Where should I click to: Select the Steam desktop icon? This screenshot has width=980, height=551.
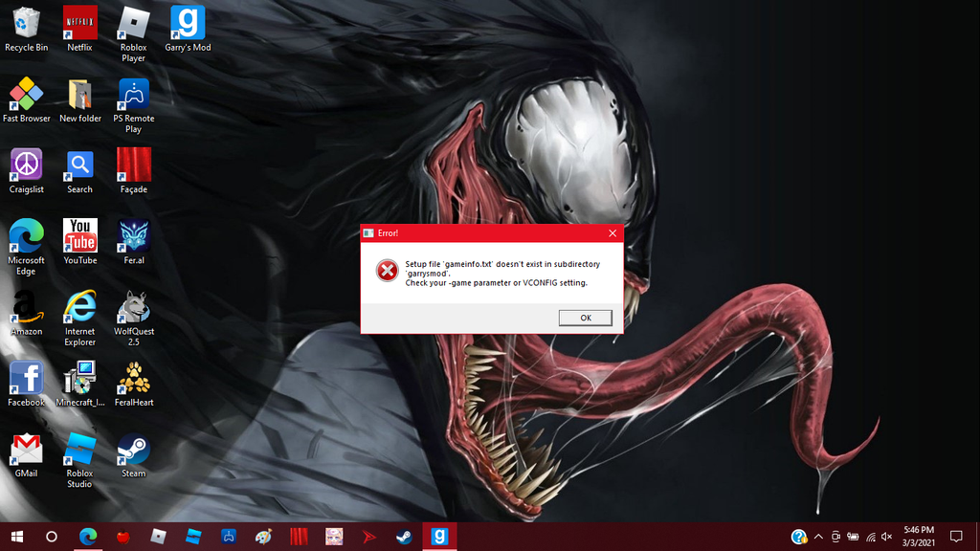pos(134,455)
